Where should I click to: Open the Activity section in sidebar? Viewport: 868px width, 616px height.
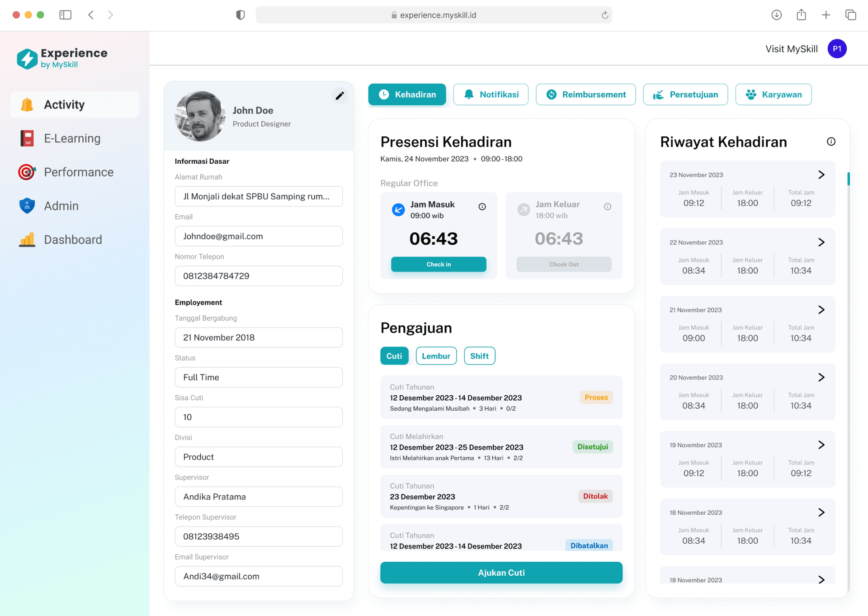pos(64,104)
